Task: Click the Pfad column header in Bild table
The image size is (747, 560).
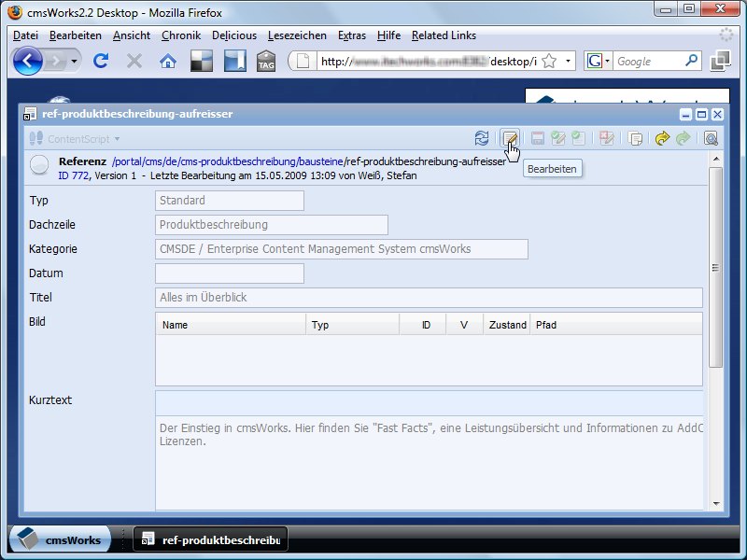Action: pyautogui.click(x=616, y=325)
